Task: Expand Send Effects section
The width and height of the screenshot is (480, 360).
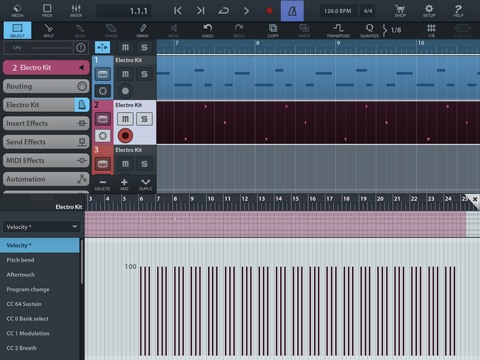Action: point(46,142)
